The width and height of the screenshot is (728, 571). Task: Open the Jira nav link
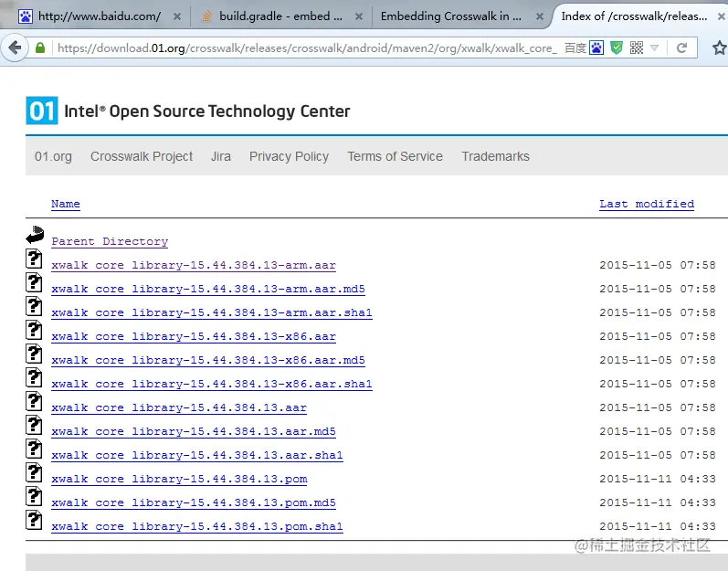point(220,156)
